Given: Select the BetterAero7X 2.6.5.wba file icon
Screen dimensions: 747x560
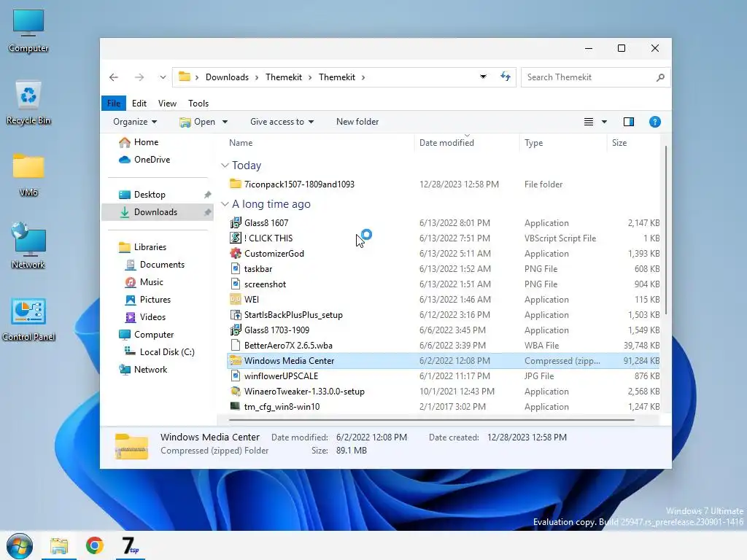Looking at the screenshot, I should (x=236, y=345).
